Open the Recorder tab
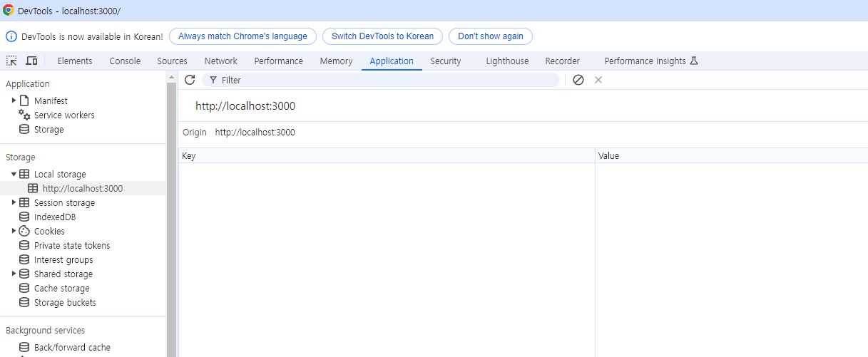 coord(563,61)
